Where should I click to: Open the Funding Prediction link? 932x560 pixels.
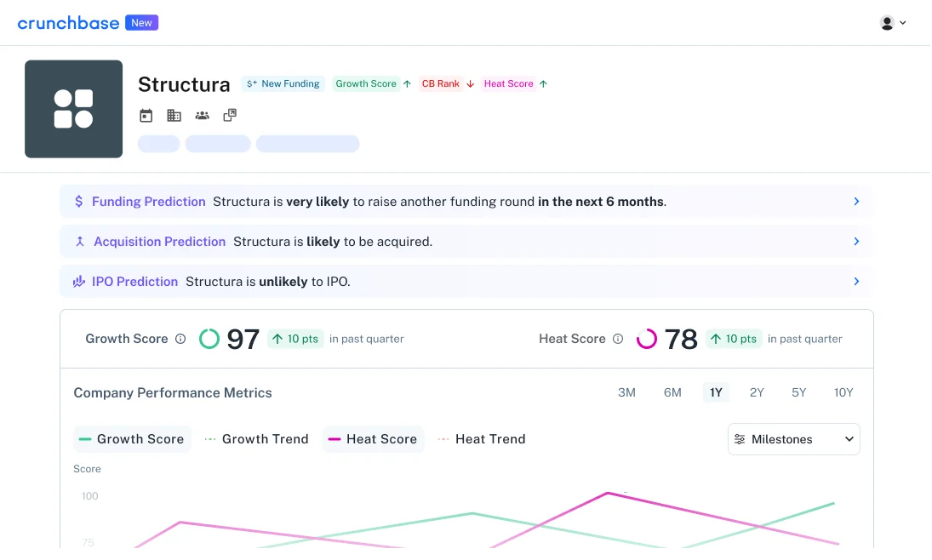pyautogui.click(x=149, y=202)
